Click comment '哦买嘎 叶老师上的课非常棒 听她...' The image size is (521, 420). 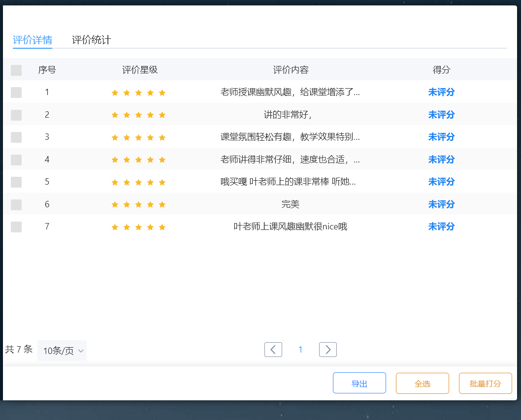(x=288, y=182)
